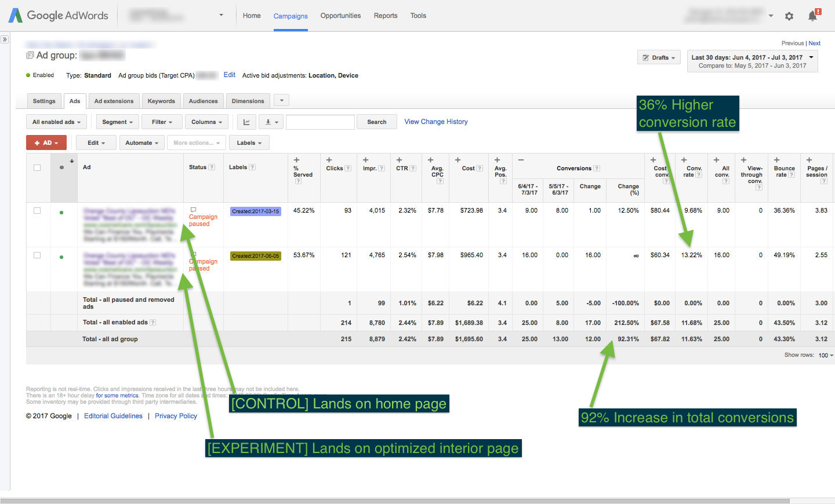Open the Labels dropdown button
This screenshot has width=835, height=504.
(x=249, y=143)
